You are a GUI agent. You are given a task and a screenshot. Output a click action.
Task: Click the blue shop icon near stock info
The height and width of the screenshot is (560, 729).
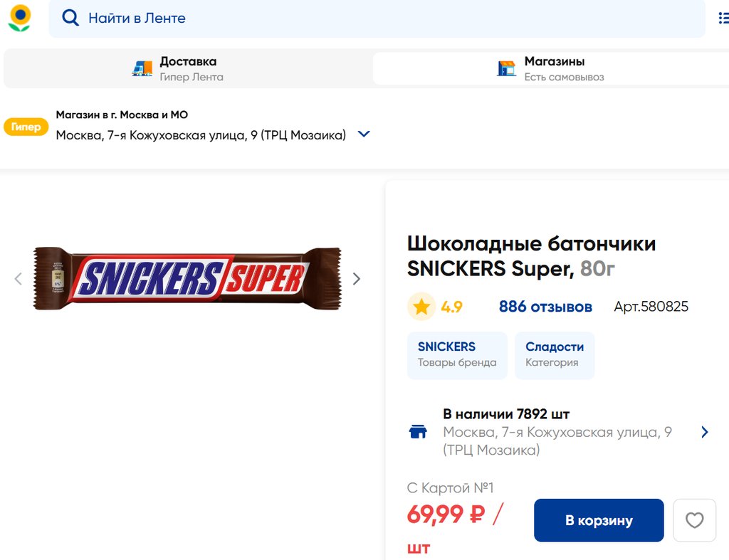click(x=418, y=432)
